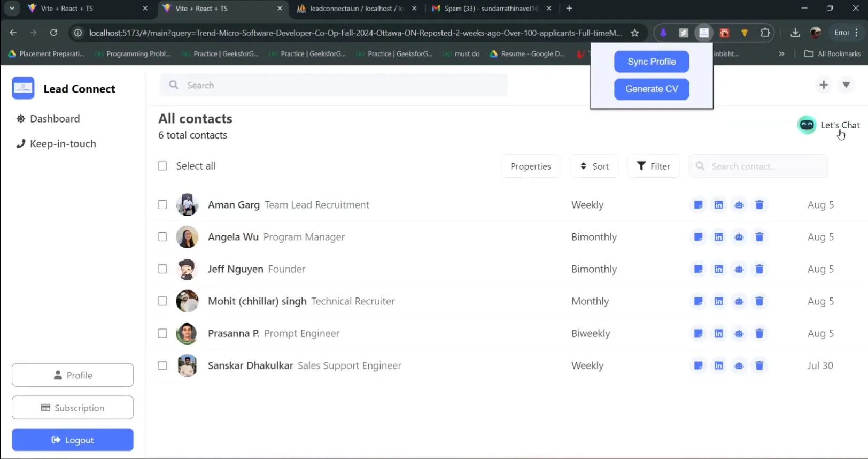
Task: Click the Sync Profile button
Action: (652, 62)
